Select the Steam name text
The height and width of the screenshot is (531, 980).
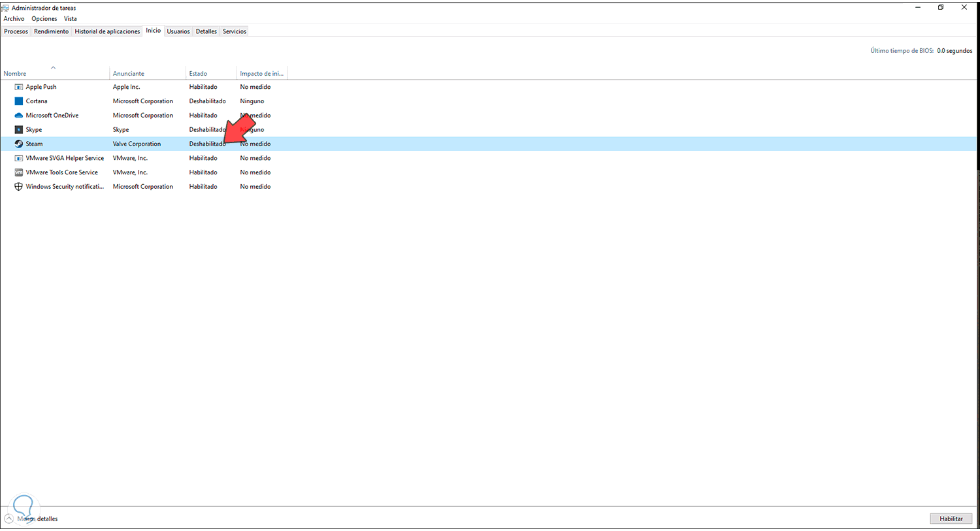(x=35, y=144)
